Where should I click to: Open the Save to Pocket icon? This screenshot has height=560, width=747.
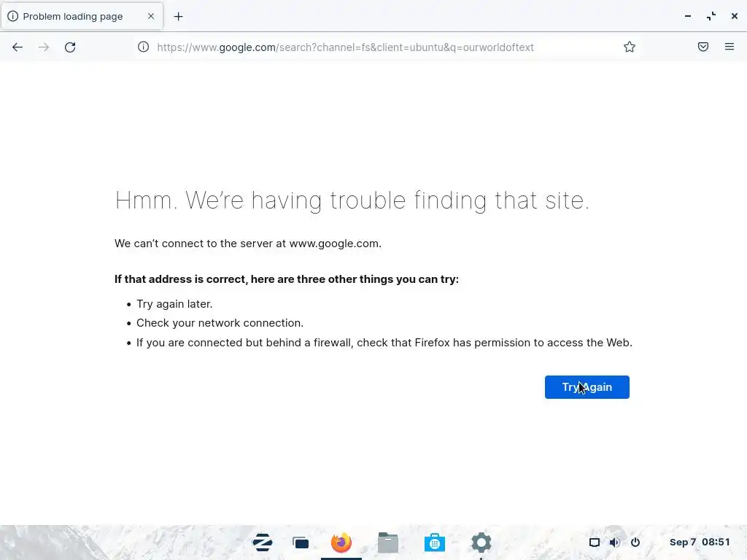point(703,47)
